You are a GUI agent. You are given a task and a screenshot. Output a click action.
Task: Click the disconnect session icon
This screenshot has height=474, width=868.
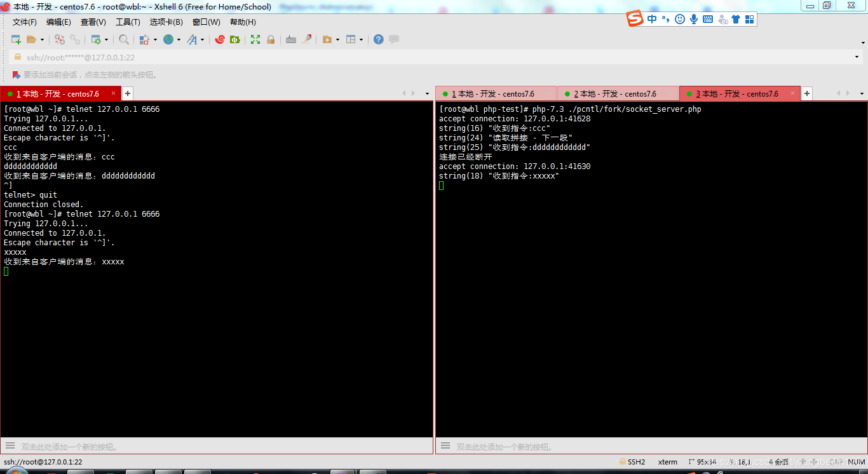[x=60, y=39]
